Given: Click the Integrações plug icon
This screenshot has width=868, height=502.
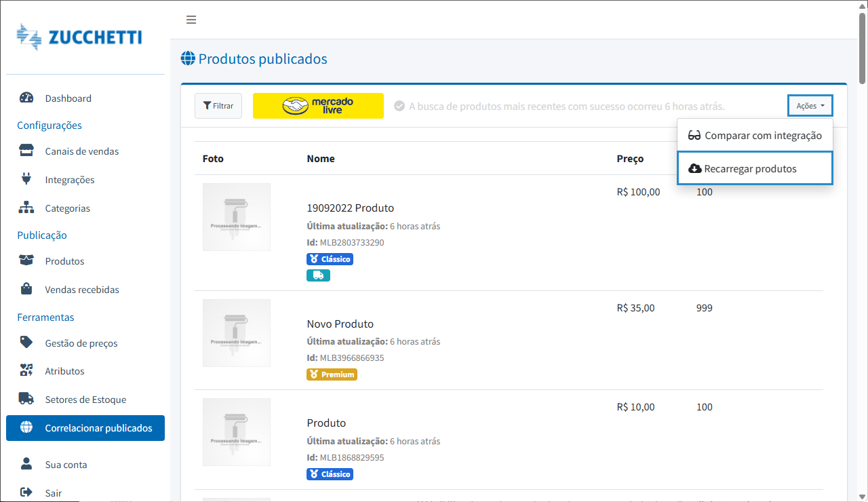Looking at the screenshot, I should coord(26,179).
